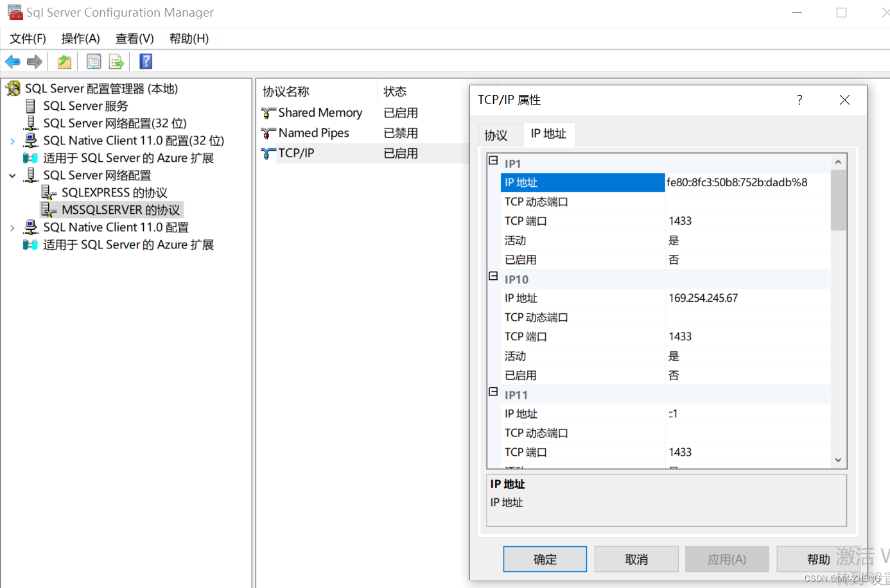Screen dimensions: 890x588
Task: Click the Help question-mark toolbar icon
Action: [x=146, y=61]
